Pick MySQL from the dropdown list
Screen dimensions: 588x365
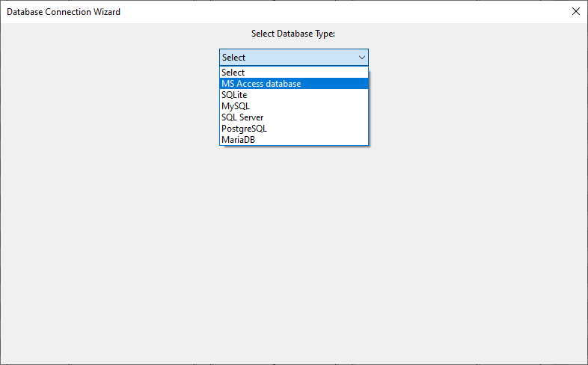294,106
